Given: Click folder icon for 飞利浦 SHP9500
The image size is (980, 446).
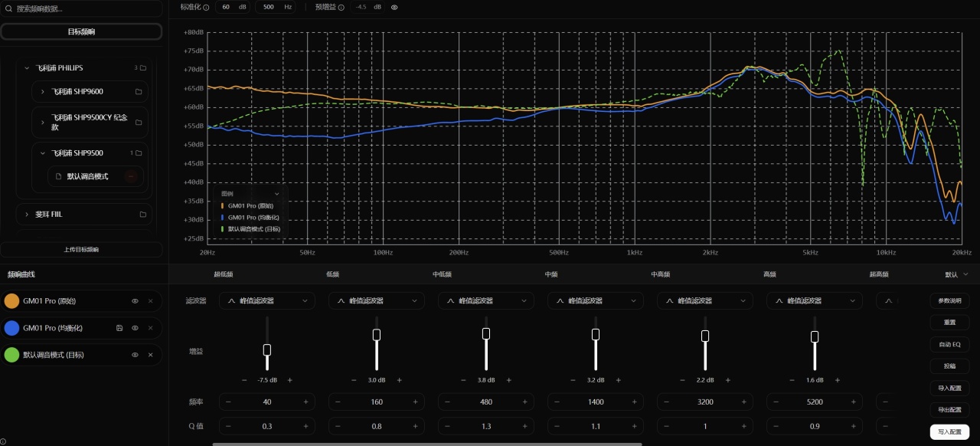Looking at the screenshot, I should point(139,153).
